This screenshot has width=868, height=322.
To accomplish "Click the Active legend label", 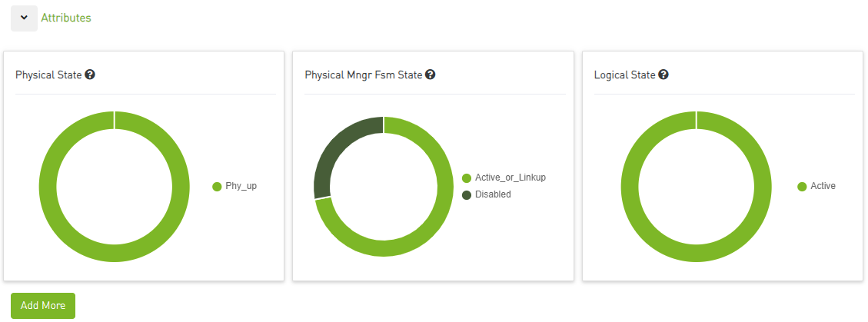I will pos(823,186).
